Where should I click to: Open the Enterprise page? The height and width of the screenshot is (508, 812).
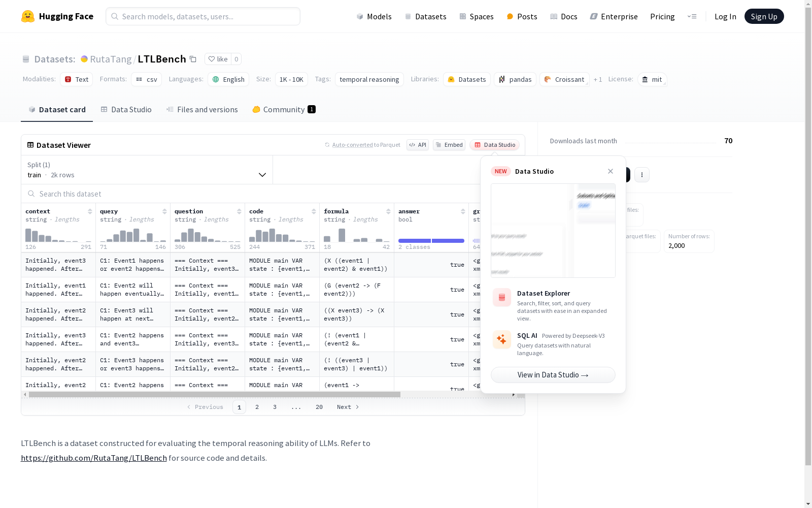614,16
